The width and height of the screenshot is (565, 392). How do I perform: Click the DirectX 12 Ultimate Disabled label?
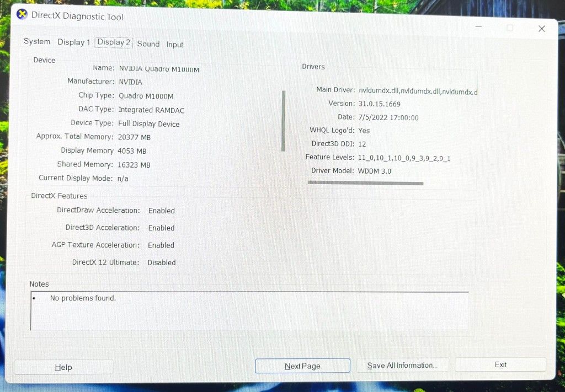click(162, 262)
